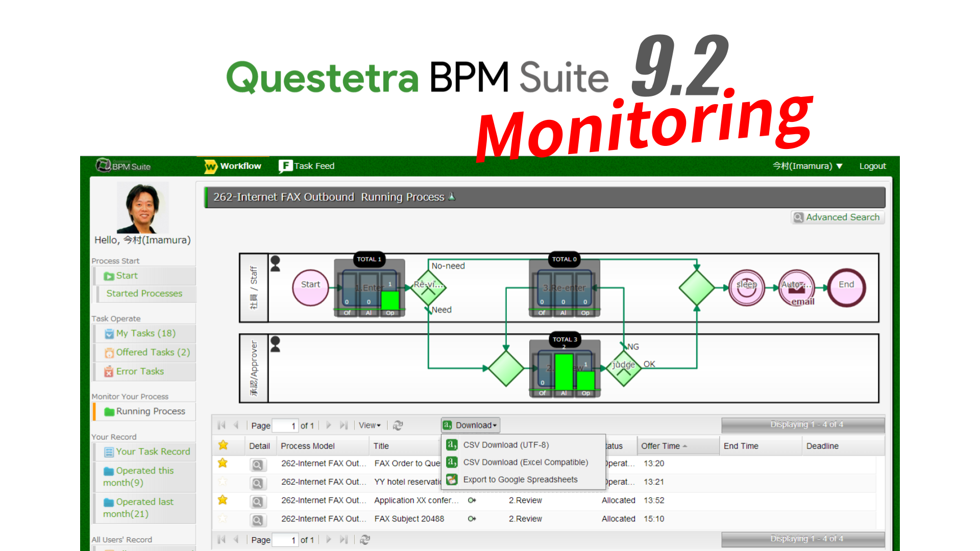Click the top refresh icon

click(x=398, y=425)
